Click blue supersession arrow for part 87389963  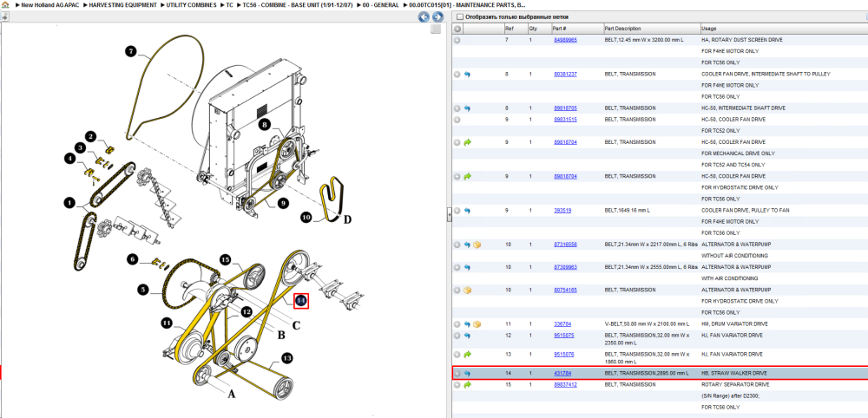point(467,267)
